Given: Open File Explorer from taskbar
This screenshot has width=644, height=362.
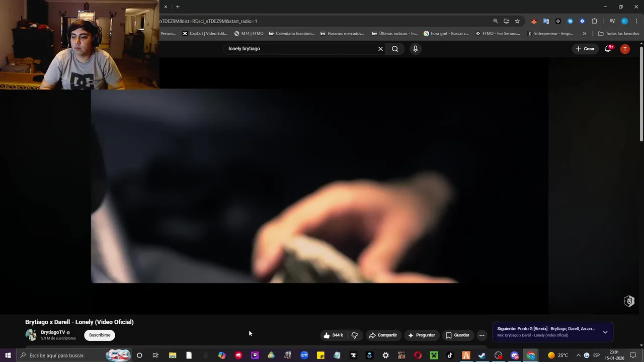Looking at the screenshot, I should [x=173, y=355].
